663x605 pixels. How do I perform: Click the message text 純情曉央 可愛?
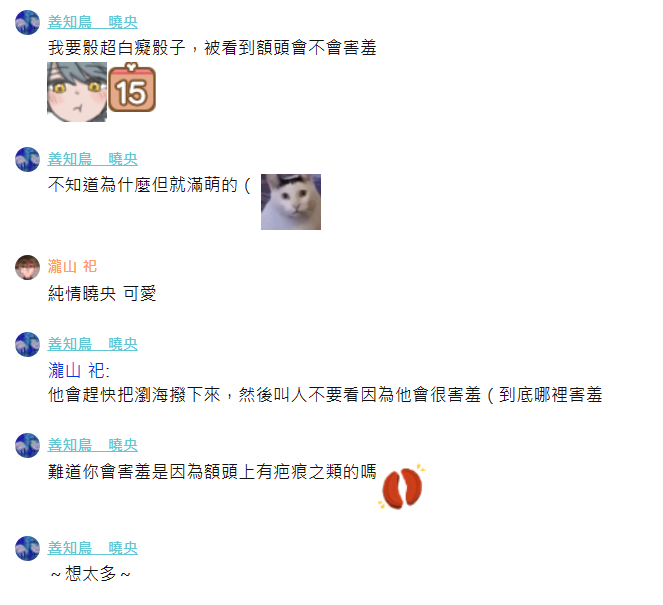[x=102, y=293]
